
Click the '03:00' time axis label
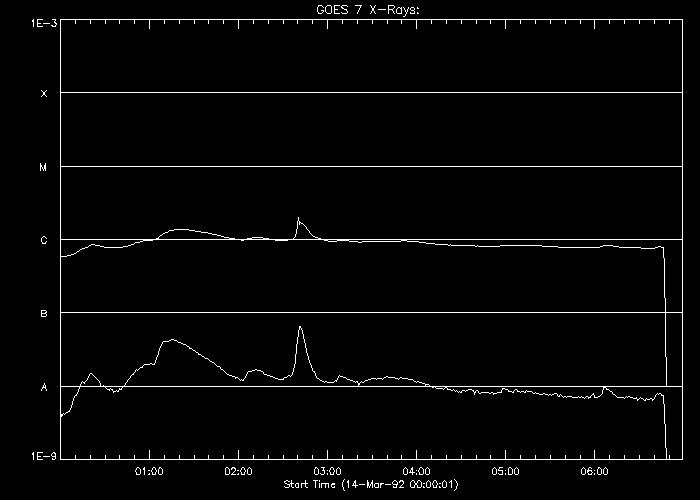click(327, 471)
